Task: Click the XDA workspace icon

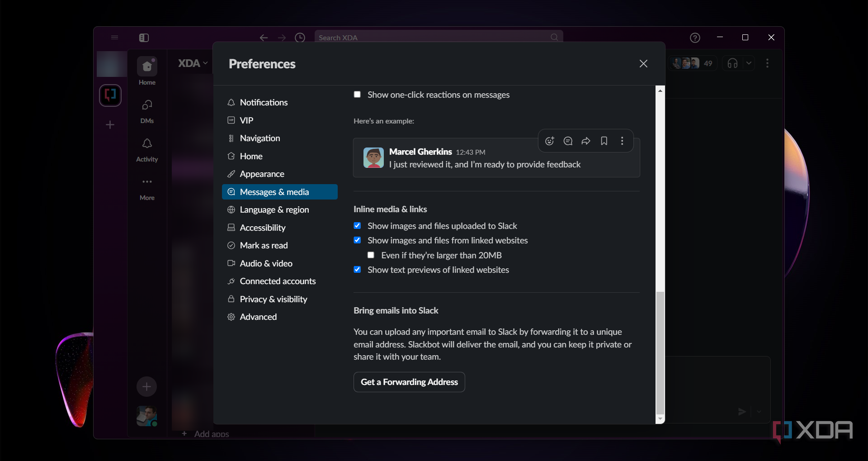Action: point(110,95)
